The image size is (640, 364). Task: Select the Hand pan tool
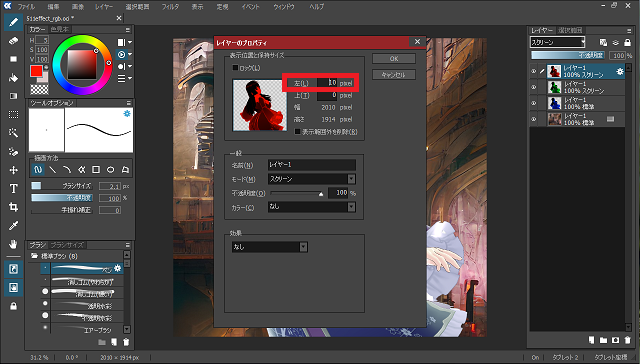(13, 244)
